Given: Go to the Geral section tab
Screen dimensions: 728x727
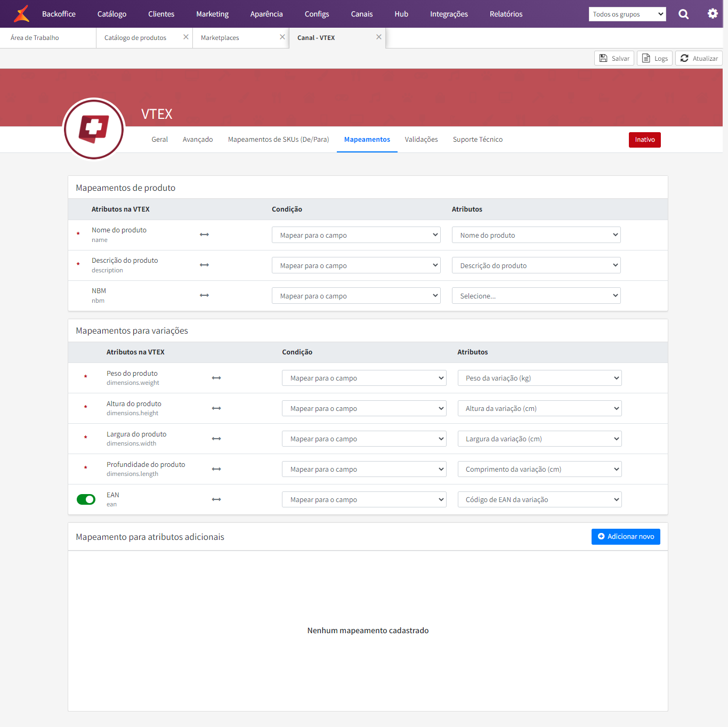Looking at the screenshot, I should click(x=159, y=140).
